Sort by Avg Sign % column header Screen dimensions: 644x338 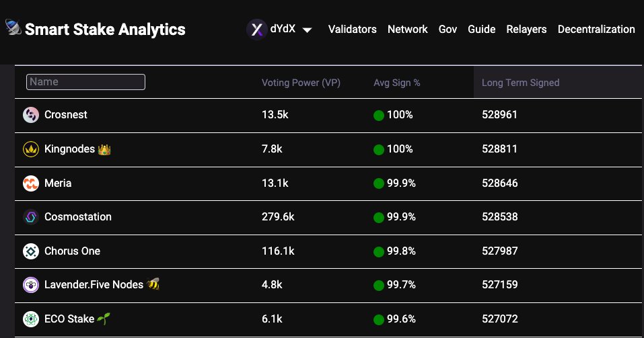tap(397, 83)
